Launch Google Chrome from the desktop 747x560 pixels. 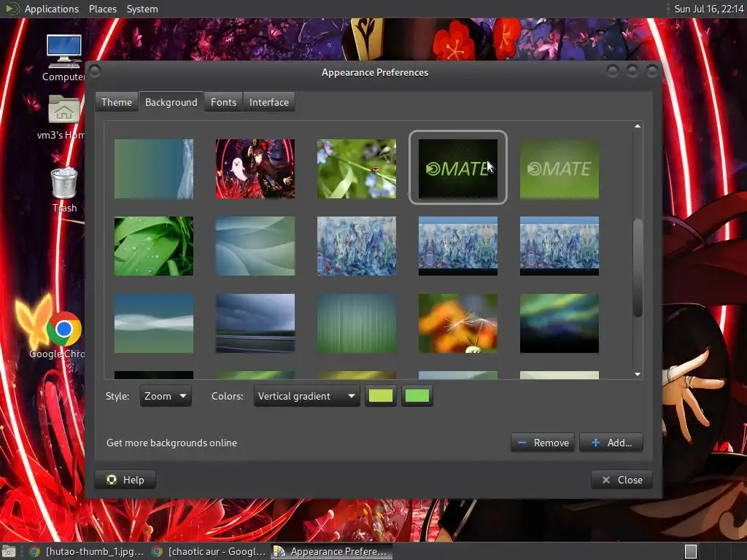[63, 335]
